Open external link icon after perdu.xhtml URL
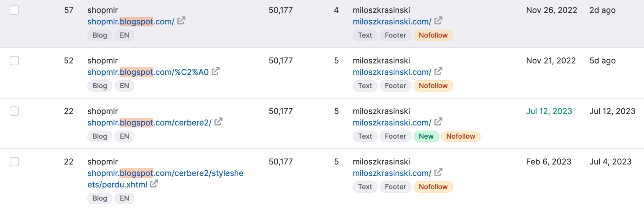 coord(154,184)
